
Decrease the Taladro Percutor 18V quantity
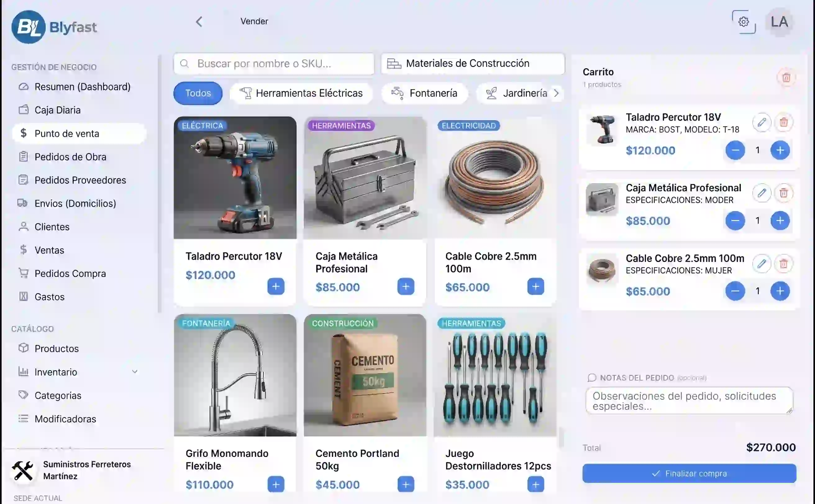(735, 150)
